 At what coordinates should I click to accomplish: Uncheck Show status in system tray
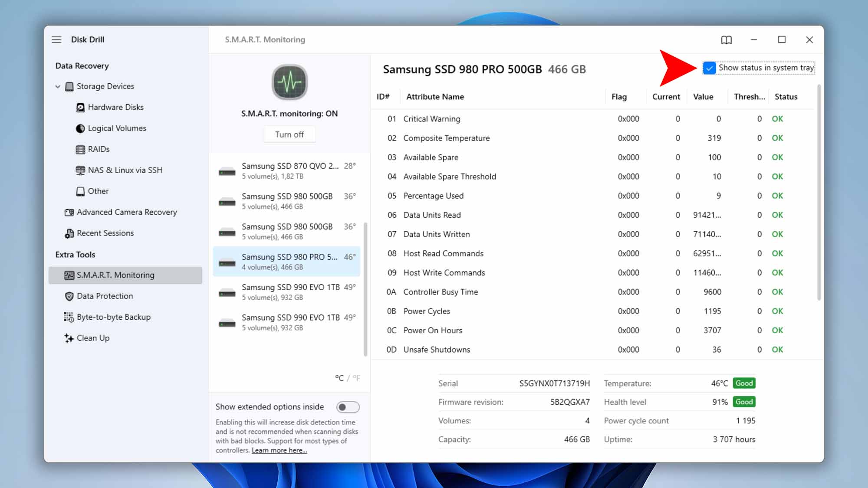tap(710, 68)
